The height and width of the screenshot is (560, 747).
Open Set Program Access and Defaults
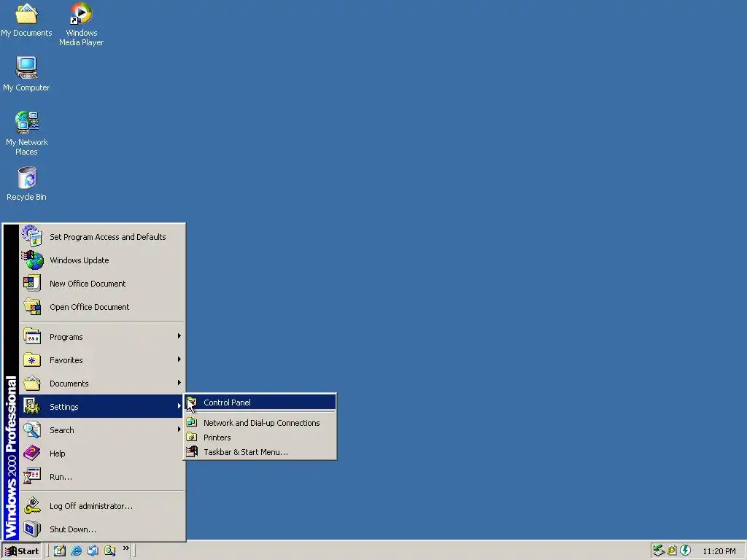click(x=101, y=237)
